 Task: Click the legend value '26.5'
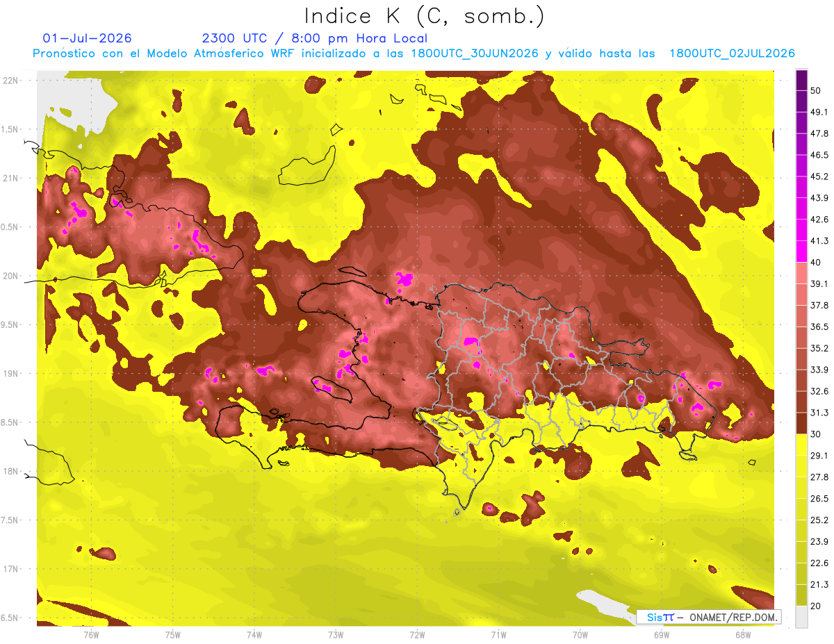818,499
